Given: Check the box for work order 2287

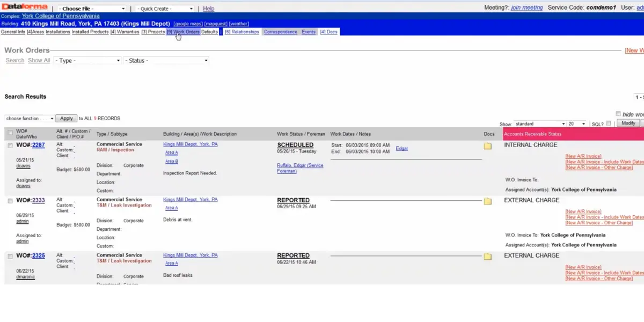Looking at the screenshot, I should coord(10,145).
